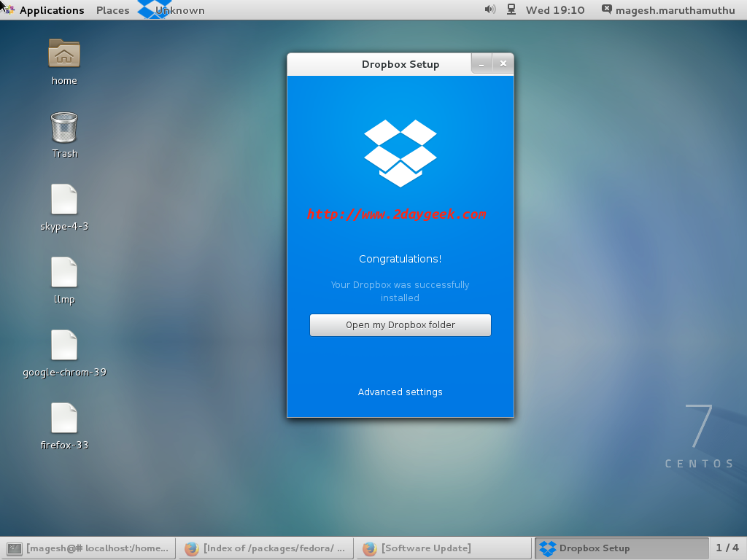The height and width of the screenshot is (560, 747).
Task: Click Open my Dropbox folder button
Action: point(400,325)
